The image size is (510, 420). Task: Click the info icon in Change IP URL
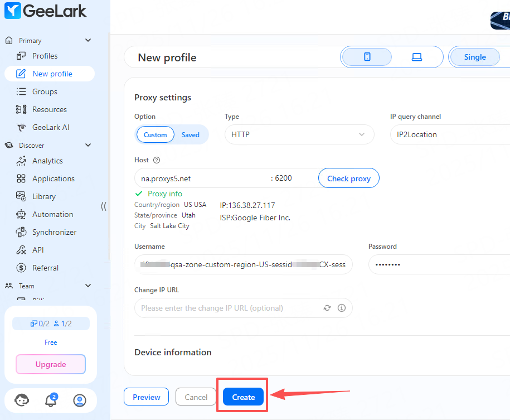click(x=342, y=308)
